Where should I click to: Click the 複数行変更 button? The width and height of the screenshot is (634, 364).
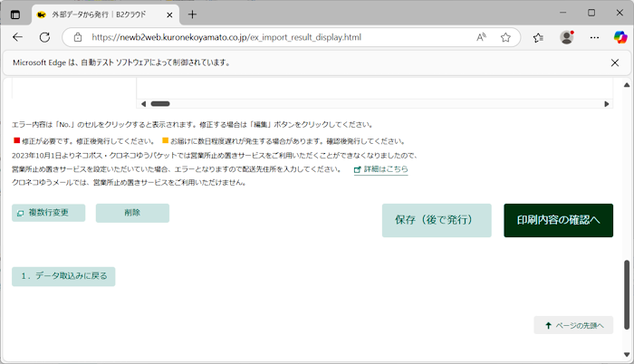[49, 213]
